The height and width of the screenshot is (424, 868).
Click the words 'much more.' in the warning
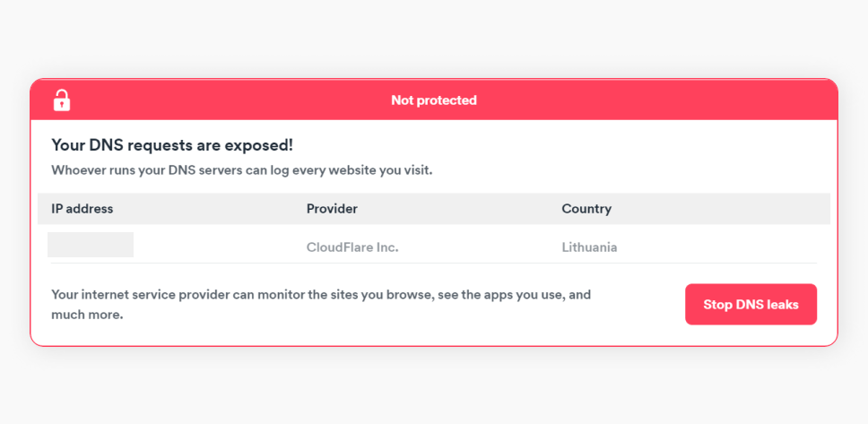tap(87, 316)
